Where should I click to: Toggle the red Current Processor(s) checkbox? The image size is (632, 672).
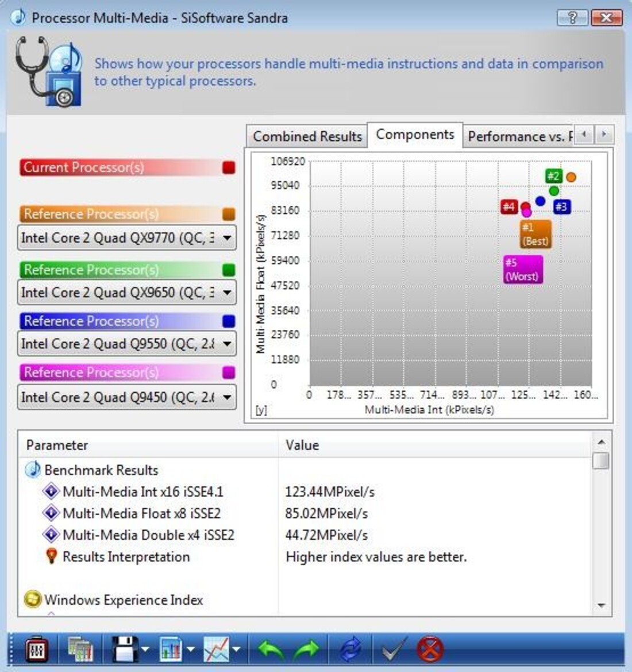pyautogui.click(x=229, y=168)
